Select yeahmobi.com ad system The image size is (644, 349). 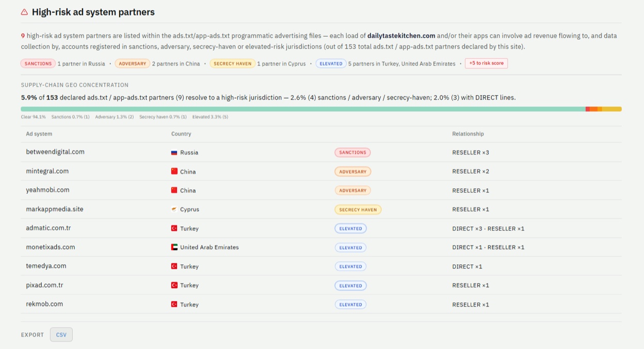coord(47,190)
